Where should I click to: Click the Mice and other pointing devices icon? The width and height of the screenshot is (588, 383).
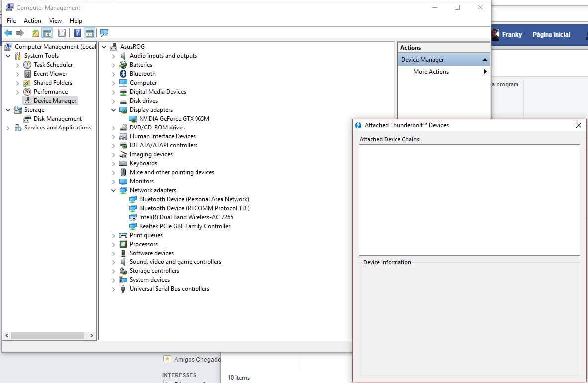tap(123, 172)
